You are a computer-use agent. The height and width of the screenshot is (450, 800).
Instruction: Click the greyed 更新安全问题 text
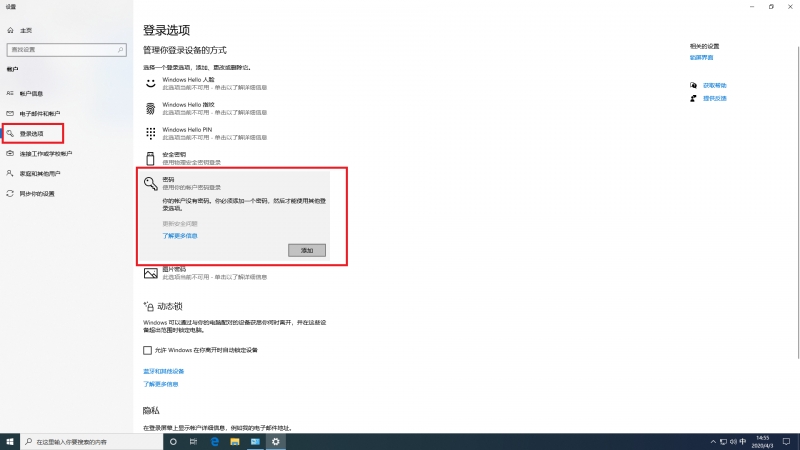pos(180,223)
